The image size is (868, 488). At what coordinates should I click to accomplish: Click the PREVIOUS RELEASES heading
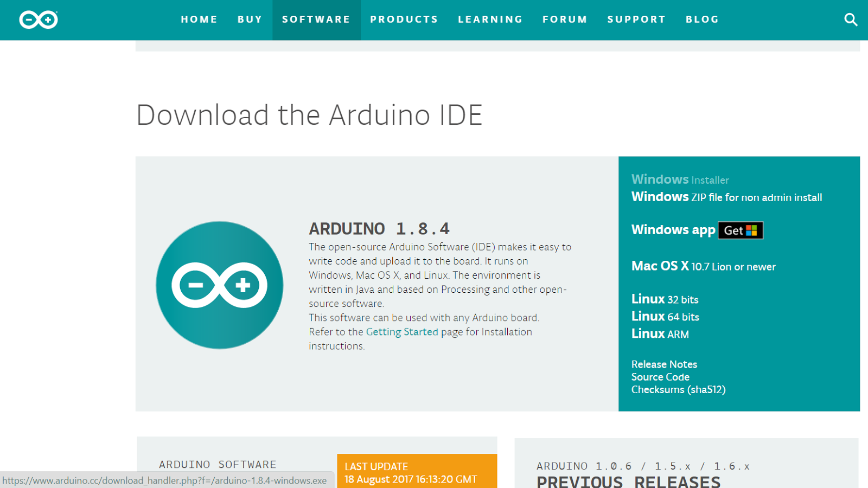click(628, 480)
